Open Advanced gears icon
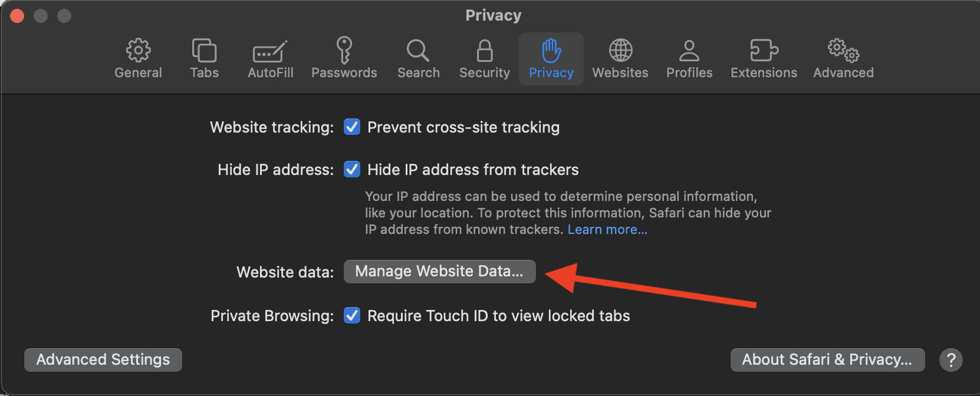The width and height of the screenshot is (980, 396). (x=843, y=51)
